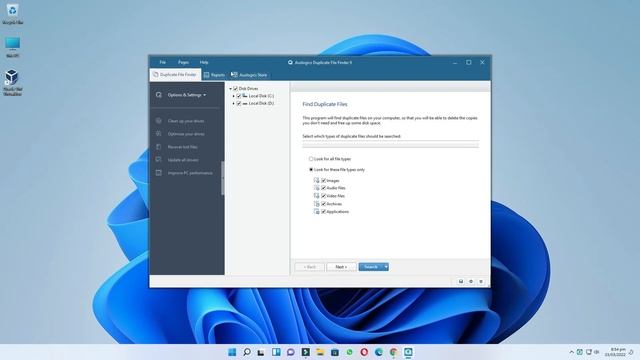Screen dimensions: 640x360
Task: Uncheck the Images file type
Action: 323,180
